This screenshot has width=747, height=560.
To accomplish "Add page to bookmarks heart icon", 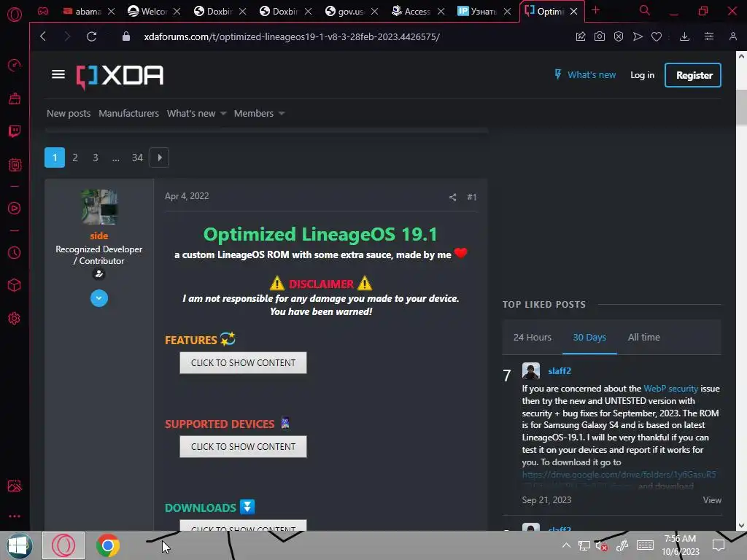I will tap(657, 36).
